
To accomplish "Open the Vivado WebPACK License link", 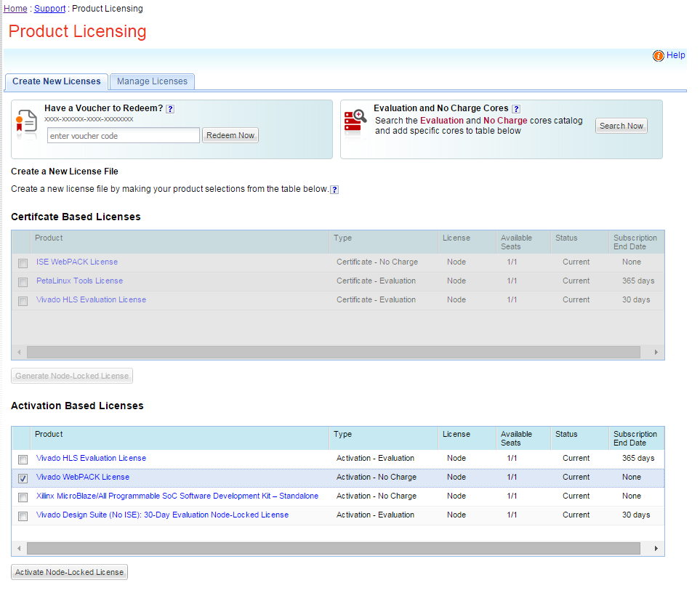I will click(x=83, y=477).
